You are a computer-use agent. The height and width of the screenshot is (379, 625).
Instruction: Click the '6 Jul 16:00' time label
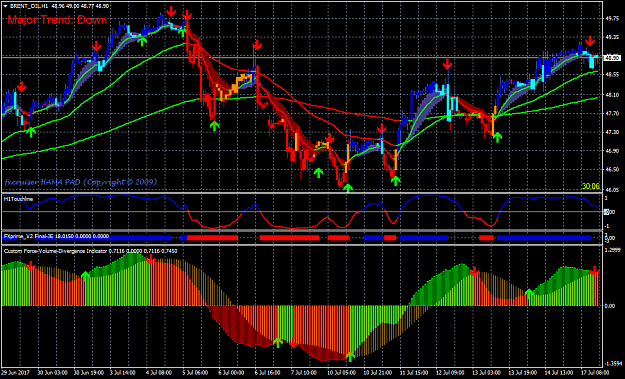[268, 373]
